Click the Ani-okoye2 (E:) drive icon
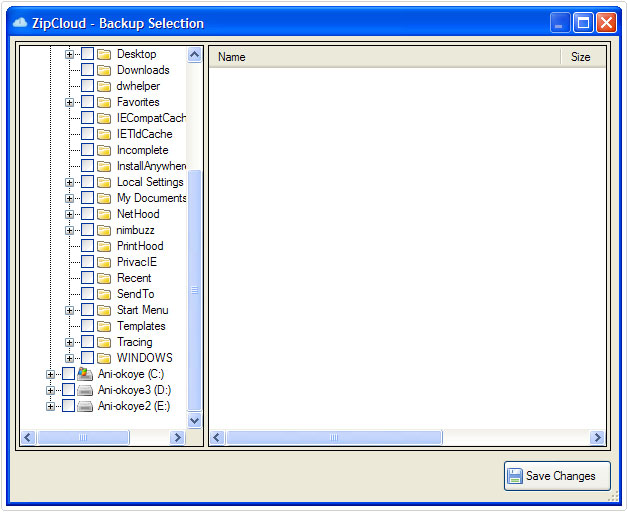628x512 pixels. [x=85, y=406]
